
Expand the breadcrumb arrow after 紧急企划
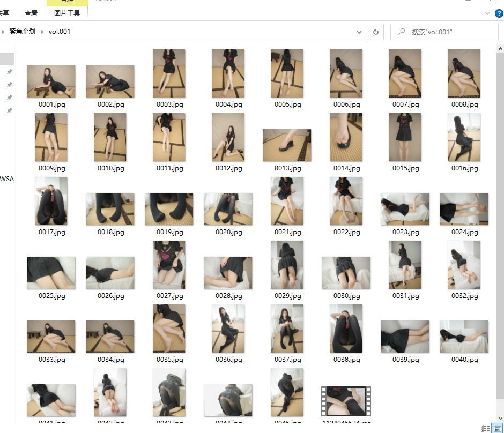click(42, 32)
